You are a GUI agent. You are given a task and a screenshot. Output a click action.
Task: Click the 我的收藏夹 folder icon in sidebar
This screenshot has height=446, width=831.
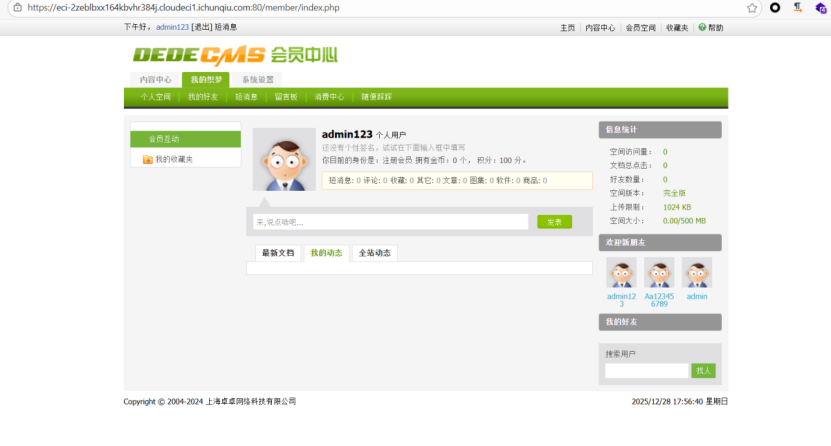[x=147, y=159]
